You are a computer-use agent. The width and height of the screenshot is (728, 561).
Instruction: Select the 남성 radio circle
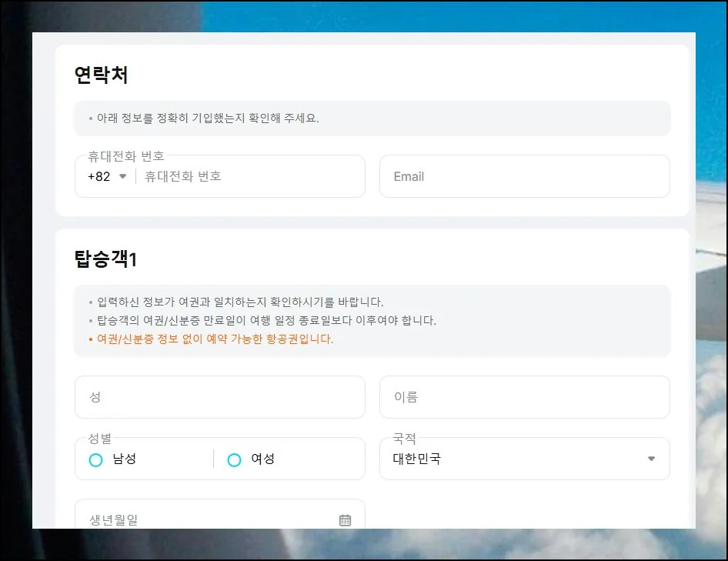click(x=96, y=459)
